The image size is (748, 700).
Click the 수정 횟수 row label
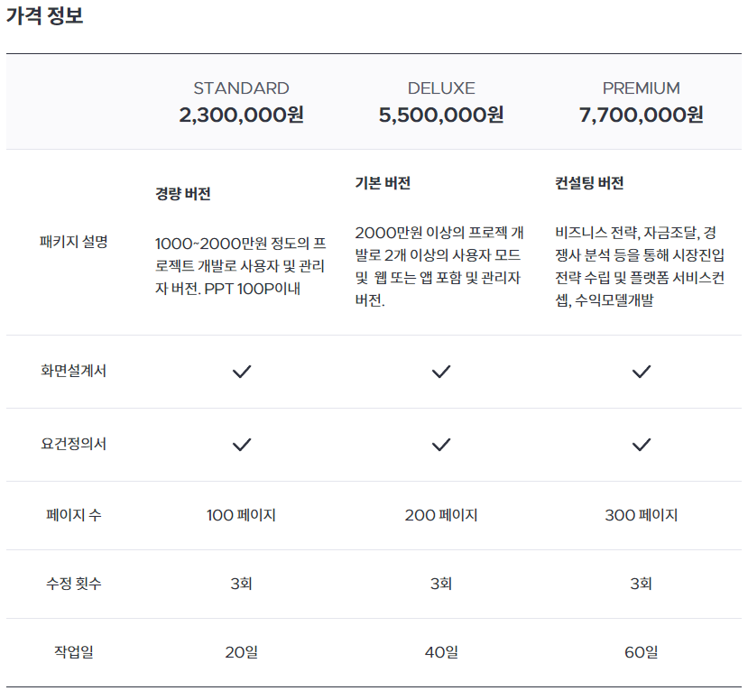tap(73, 584)
